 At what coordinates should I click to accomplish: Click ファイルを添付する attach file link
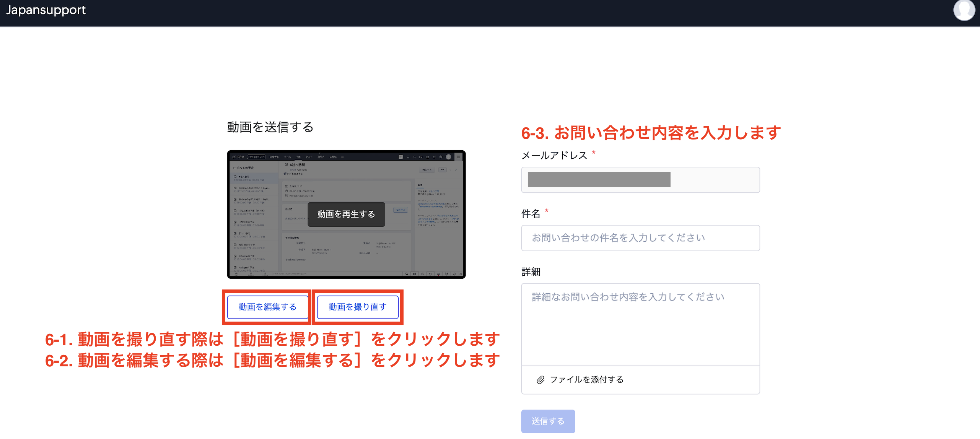coord(586,380)
